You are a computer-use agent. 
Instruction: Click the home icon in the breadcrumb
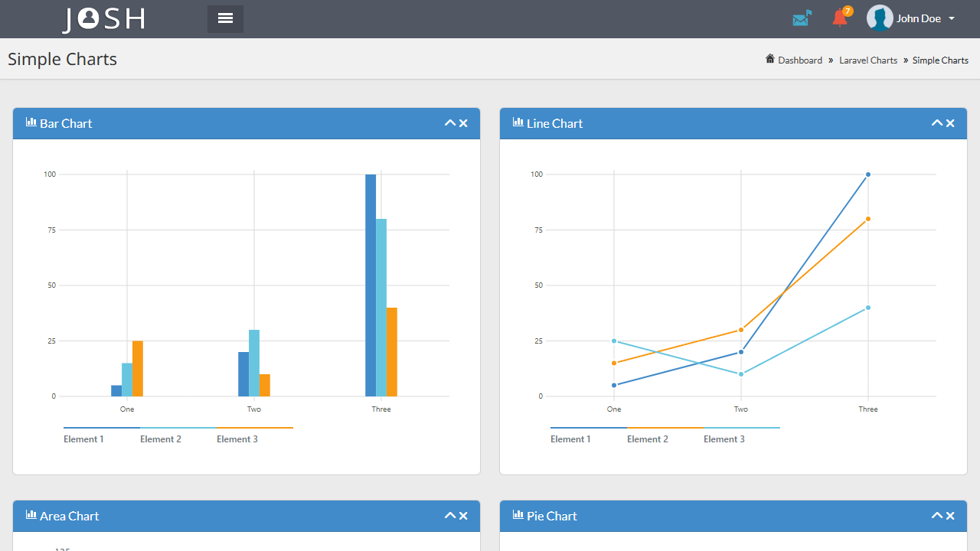tap(770, 59)
